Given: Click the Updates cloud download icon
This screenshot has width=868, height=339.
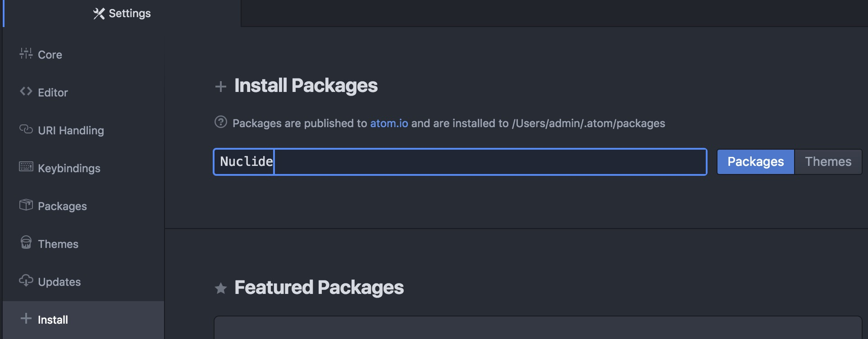Looking at the screenshot, I should click(26, 280).
